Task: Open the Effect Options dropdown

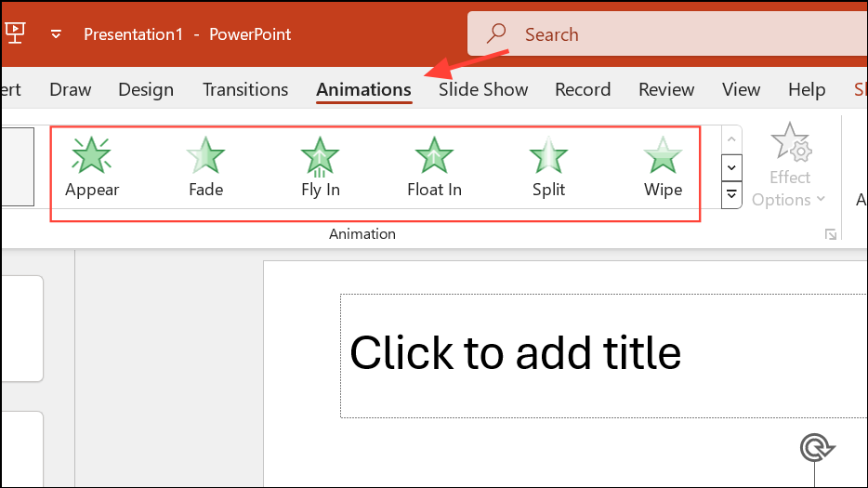Action: (789, 165)
